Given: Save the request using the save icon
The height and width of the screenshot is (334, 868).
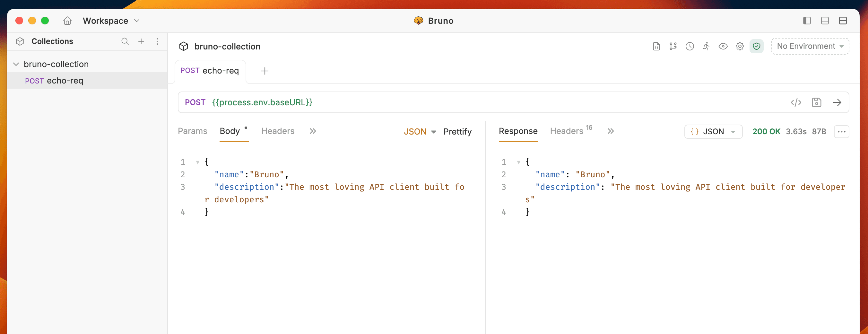Looking at the screenshot, I should 816,102.
